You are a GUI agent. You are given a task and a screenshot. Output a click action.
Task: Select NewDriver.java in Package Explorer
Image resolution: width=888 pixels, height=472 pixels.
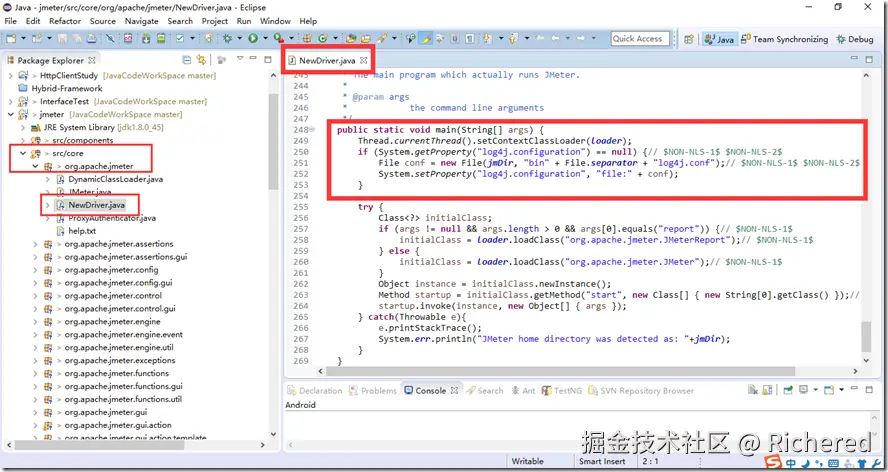tap(96, 205)
